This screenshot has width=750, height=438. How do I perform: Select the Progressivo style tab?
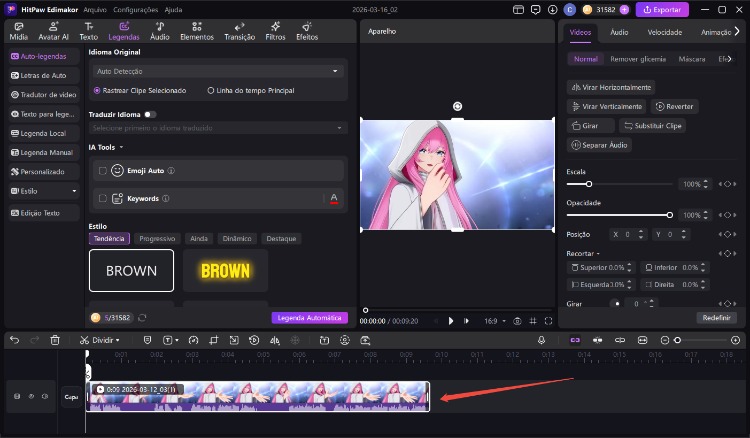157,239
